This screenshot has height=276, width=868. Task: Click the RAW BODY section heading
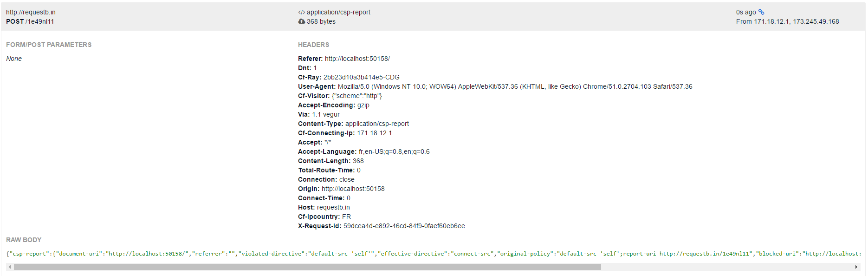(x=24, y=240)
